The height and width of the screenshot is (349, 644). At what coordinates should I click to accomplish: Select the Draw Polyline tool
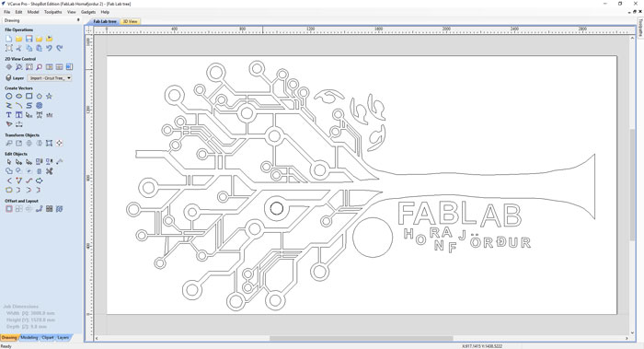pyautogui.click(x=9, y=106)
